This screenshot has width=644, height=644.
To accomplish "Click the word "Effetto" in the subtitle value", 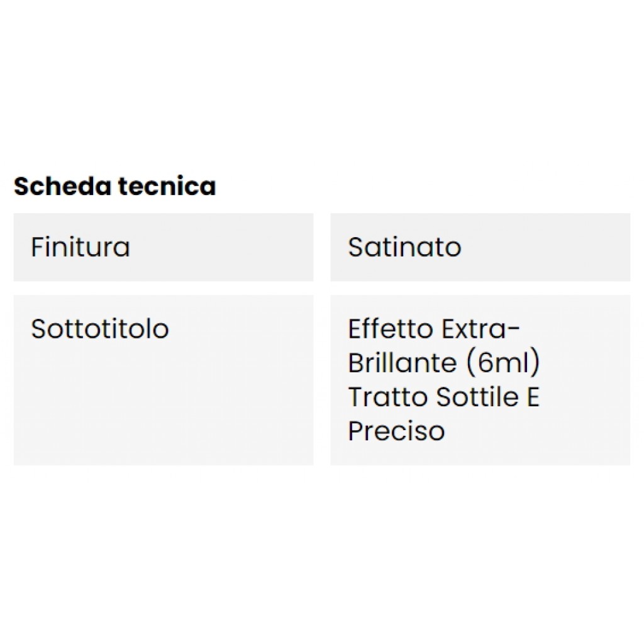I will point(391,328).
